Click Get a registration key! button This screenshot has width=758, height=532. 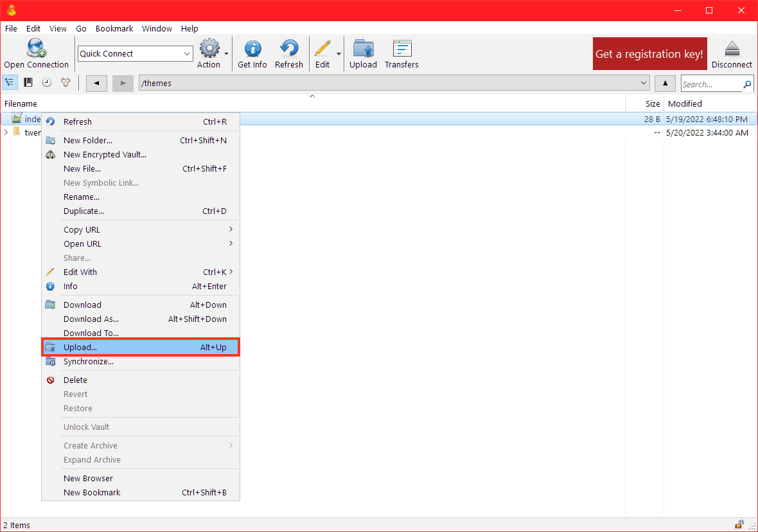[649, 54]
